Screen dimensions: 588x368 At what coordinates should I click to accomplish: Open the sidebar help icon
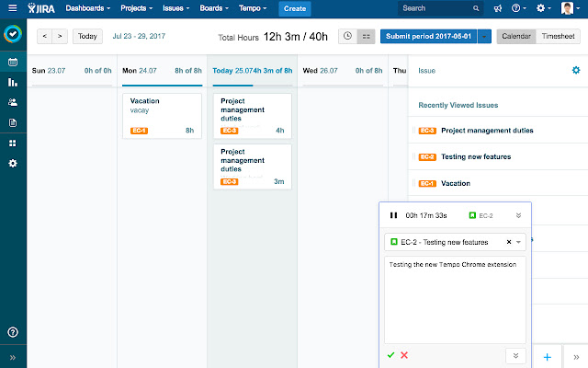pyautogui.click(x=13, y=332)
